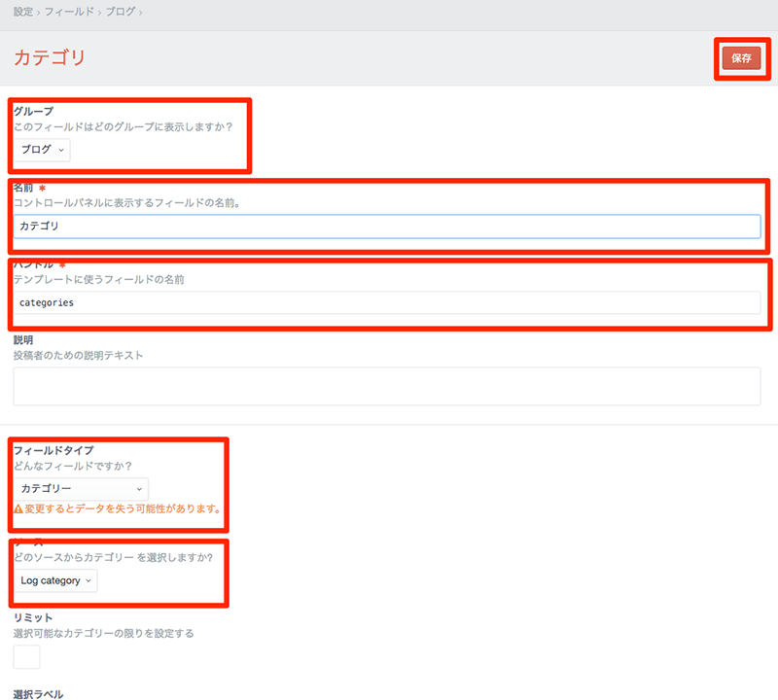Focus the 名前 input containing カテゴリ

tap(386, 227)
